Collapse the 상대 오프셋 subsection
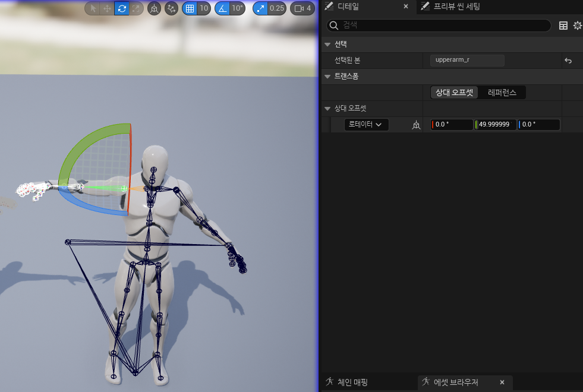This screenshot has width=583, height=392. point(327,109)
